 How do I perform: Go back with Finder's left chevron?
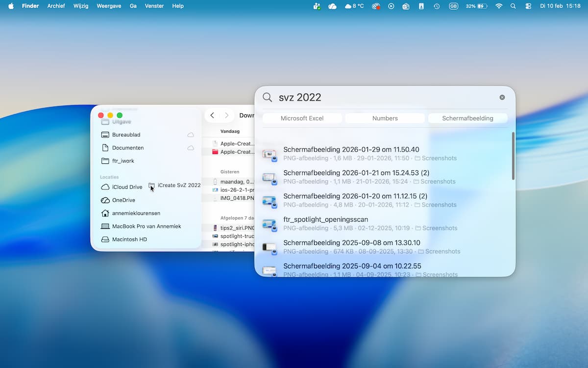tap(212, 115)
